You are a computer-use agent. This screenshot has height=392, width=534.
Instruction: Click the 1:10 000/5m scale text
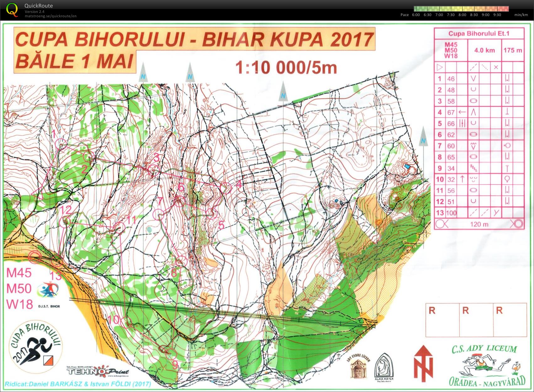pos(286,67)
